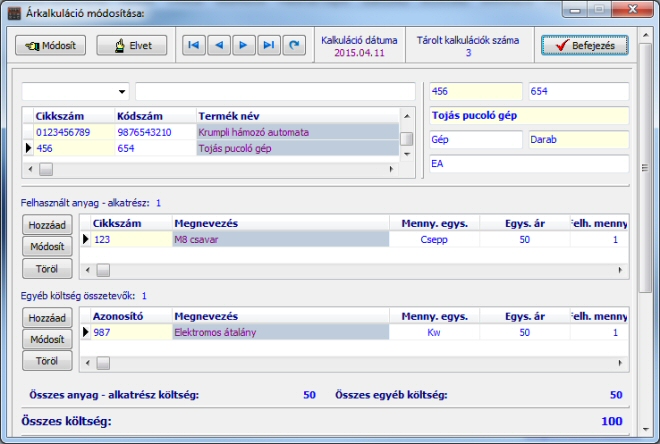Click Hozzáad to add another cost component
660x444 pixels.
(47, 318)
